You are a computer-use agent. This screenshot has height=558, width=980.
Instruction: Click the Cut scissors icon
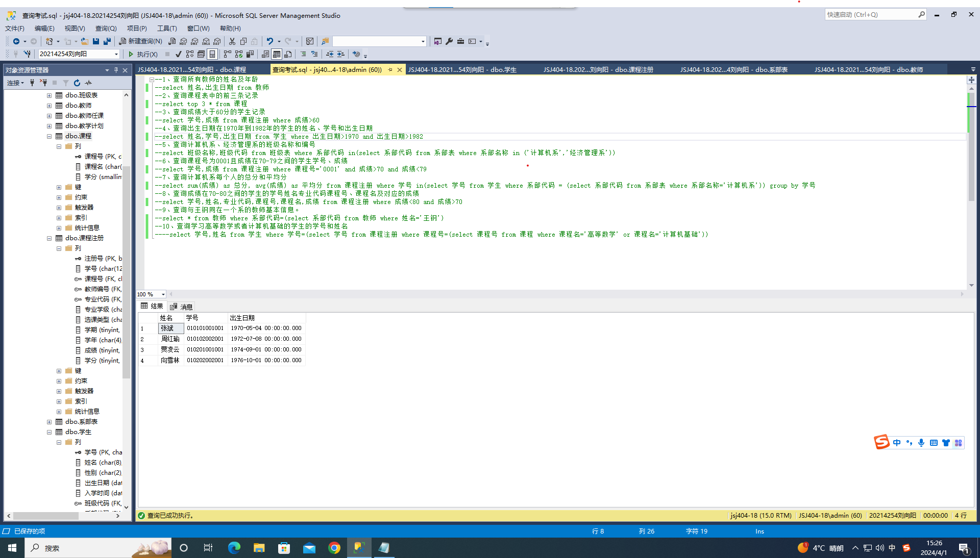point(232,41)
